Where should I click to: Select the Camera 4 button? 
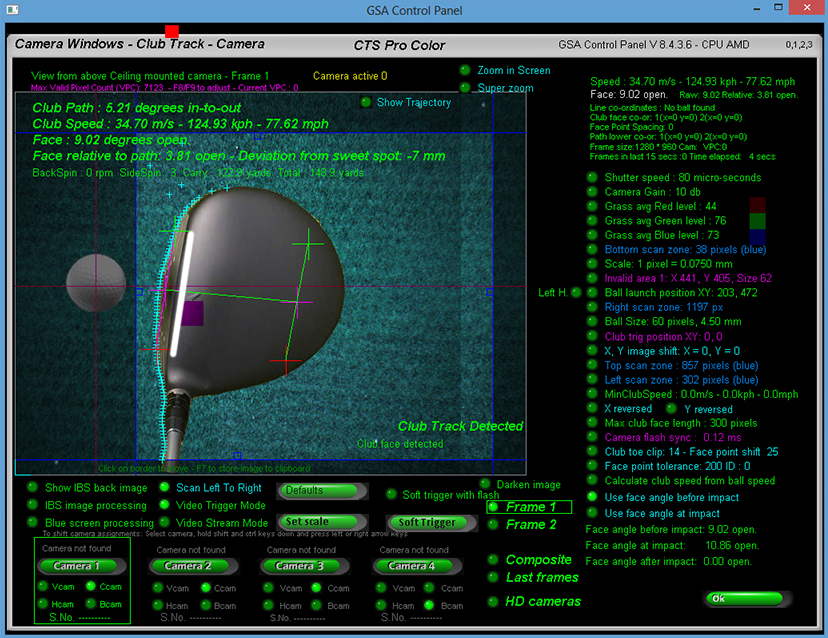point(417,566)
